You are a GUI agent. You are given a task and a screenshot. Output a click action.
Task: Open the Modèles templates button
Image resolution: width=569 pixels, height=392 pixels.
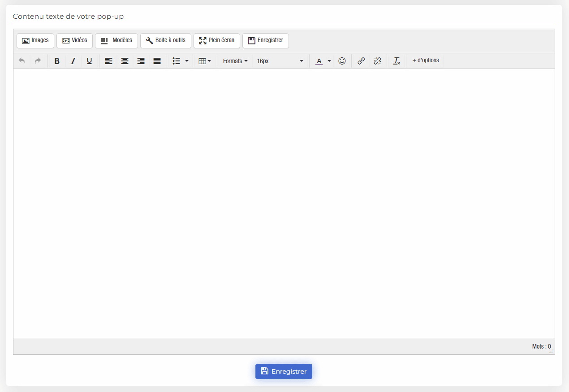point(116,40)
